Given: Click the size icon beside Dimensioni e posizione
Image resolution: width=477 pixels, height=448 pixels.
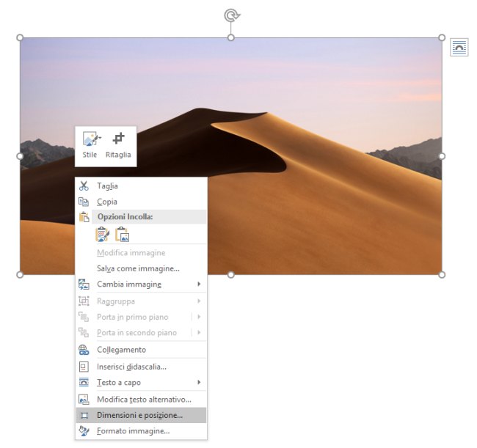Looking at the screenshot, I should (84, 416).
